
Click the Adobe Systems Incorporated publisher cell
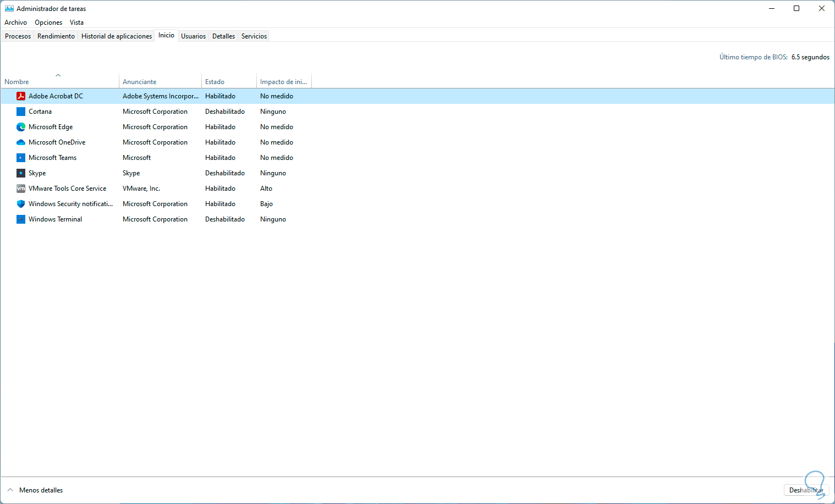pyautogui.click(x=161, y=96)
